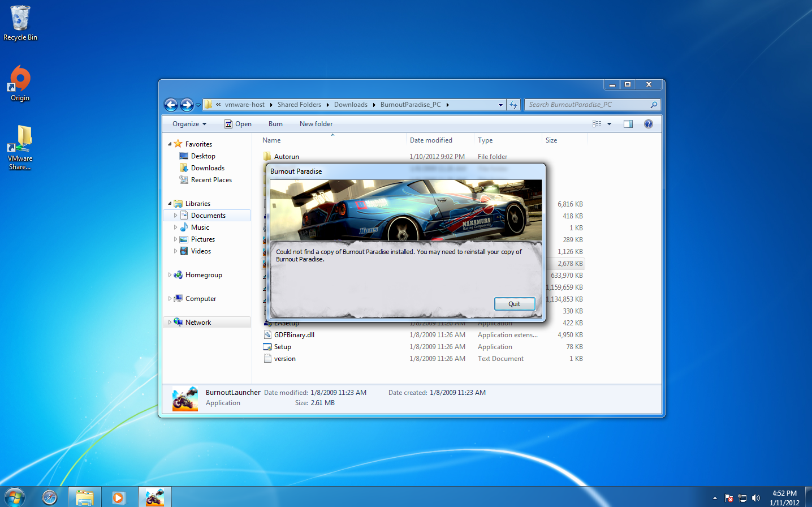Click the change view icon
The height and width of the screenshot is (507, 812).
[597, 124]
